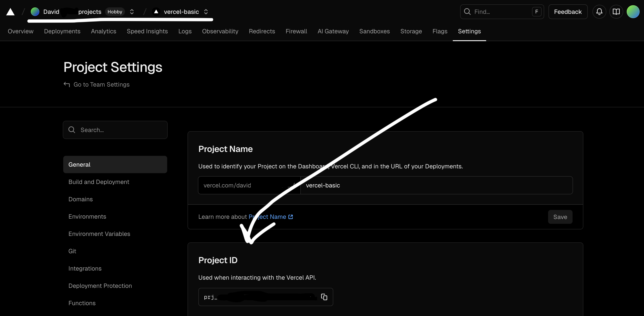Open the notifications bell

click(599, 11)
